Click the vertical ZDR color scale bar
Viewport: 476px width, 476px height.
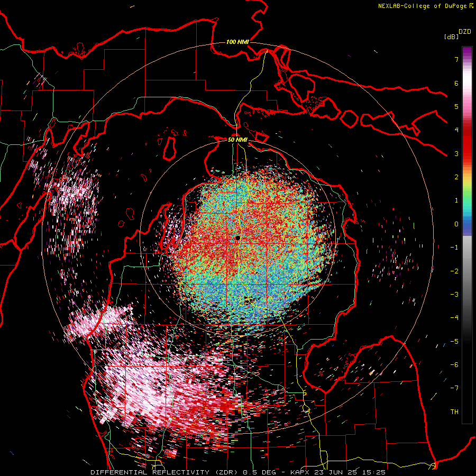(467, 235)
